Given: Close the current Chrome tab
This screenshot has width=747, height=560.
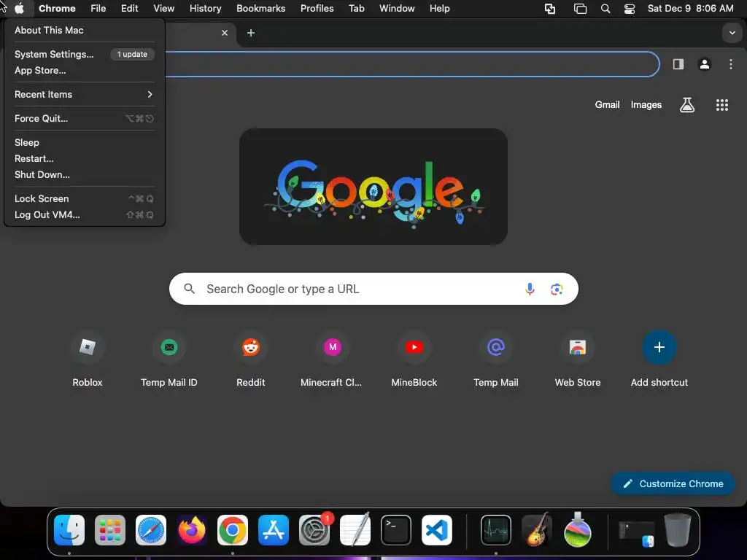Looking at the screenshot, I should [225, 33].
